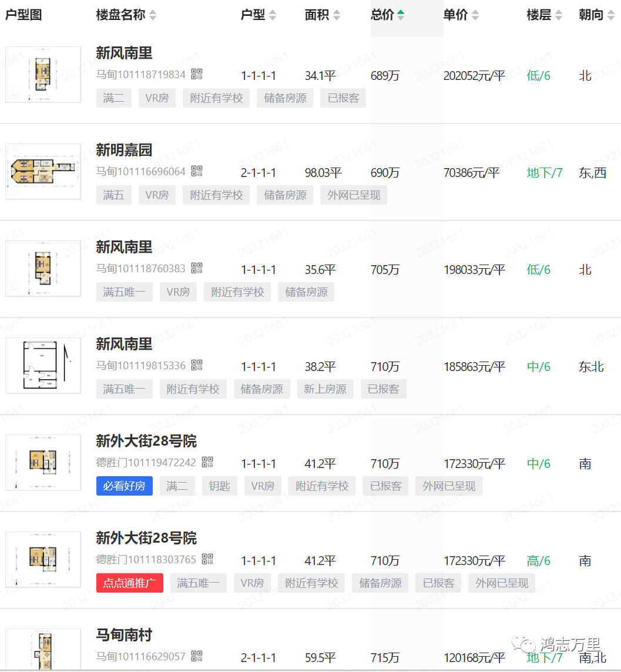Click 外网已呈现 tag on 新明嘉园
This screenshot has width=621, height=672.
coord(354,195)
